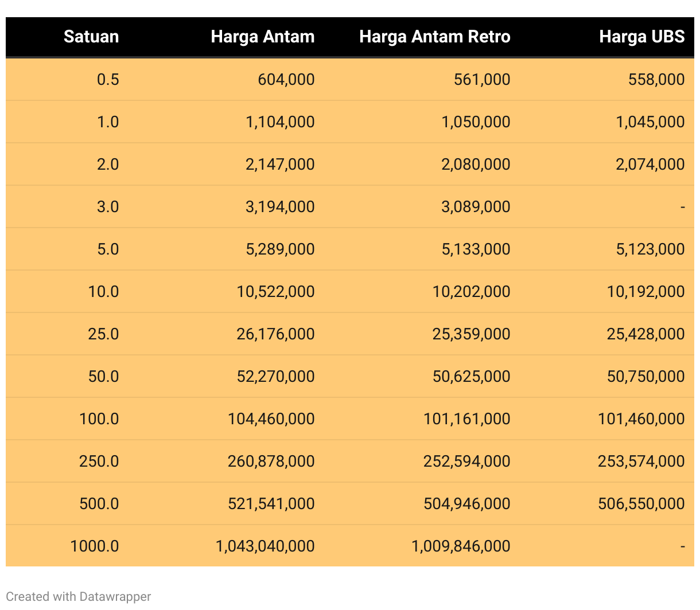700x610 pixels.
Task: Select the UBS price 1,045,000
Action: click(650, 122)
